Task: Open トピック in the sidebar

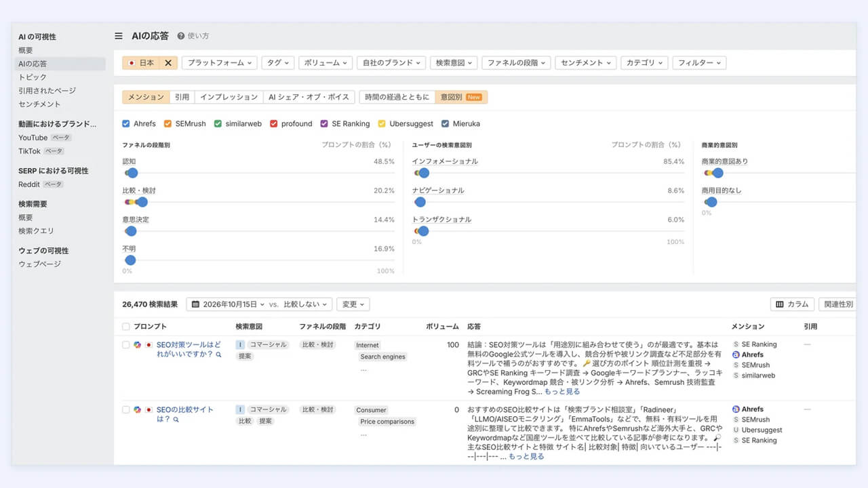Action: pos(33,77)
